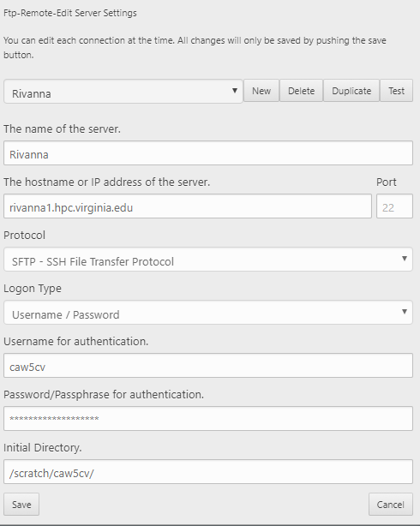The width and height of the screenshot is (420, 526).
Task: Click the Port label text
Action: tap(386, 182)
